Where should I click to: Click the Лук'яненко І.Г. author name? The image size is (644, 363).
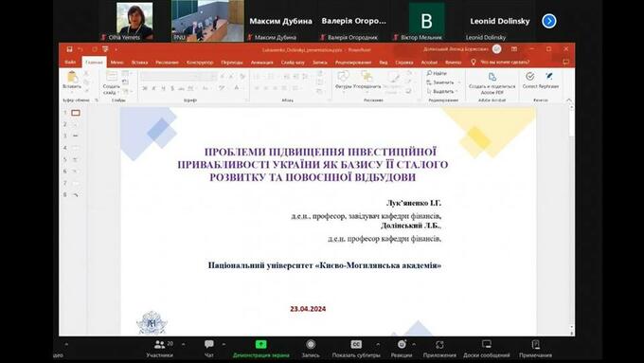point(414,203)
